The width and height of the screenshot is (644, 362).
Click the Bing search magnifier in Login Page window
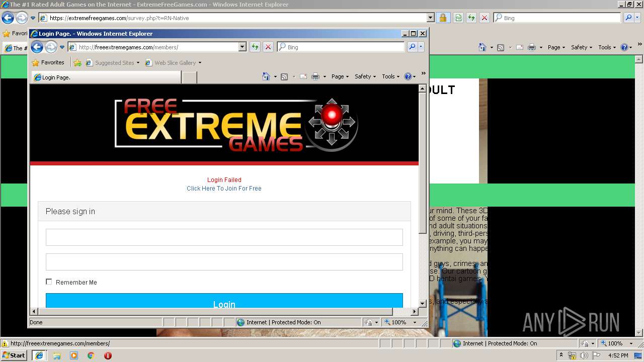pyautogui.click(x=412, y=47)
